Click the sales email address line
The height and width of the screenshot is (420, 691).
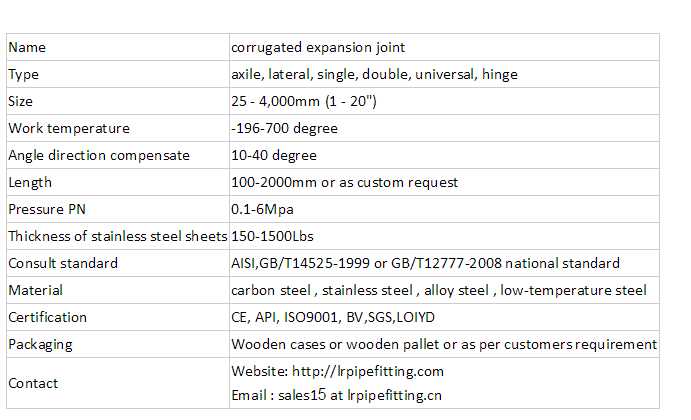[337, 395]
